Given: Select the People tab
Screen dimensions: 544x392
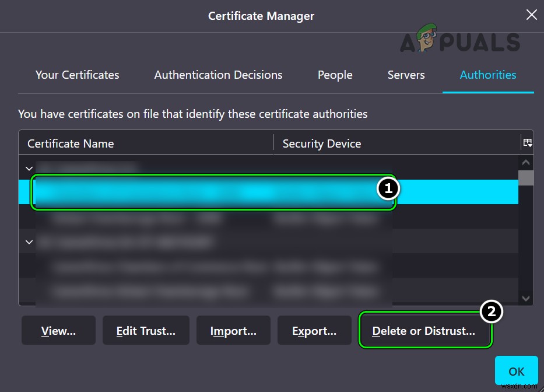Looking at the screenshot, I should [x=335, y=75].
